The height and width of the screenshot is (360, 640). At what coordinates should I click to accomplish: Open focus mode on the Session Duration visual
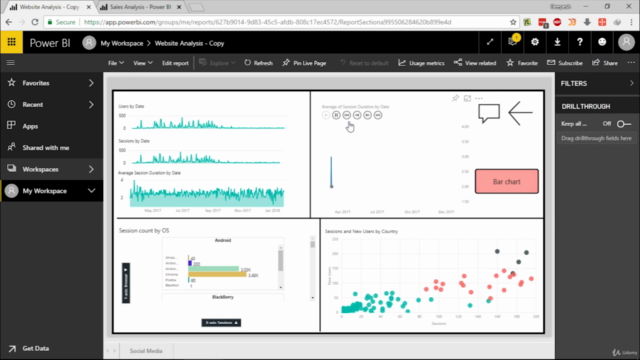467,98
